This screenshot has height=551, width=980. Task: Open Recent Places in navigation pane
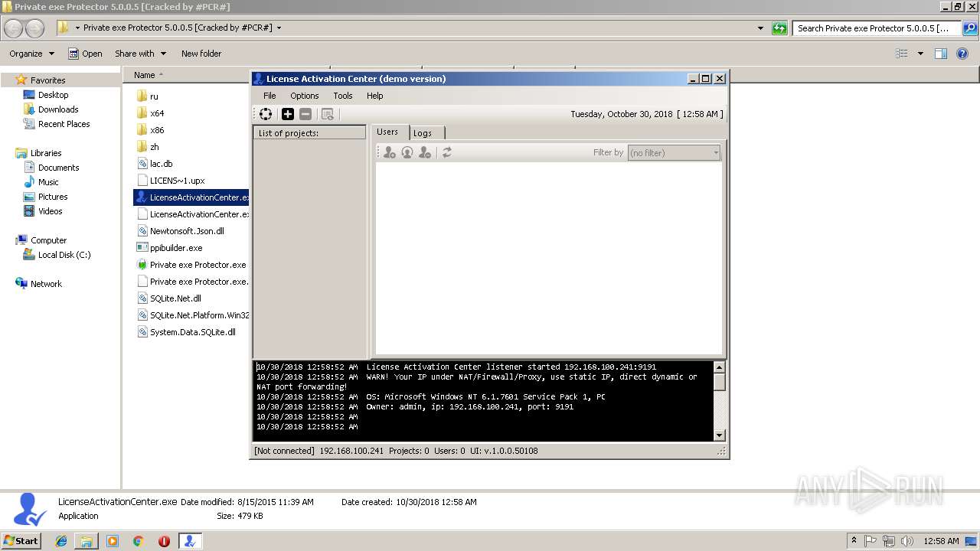(57, 124)
